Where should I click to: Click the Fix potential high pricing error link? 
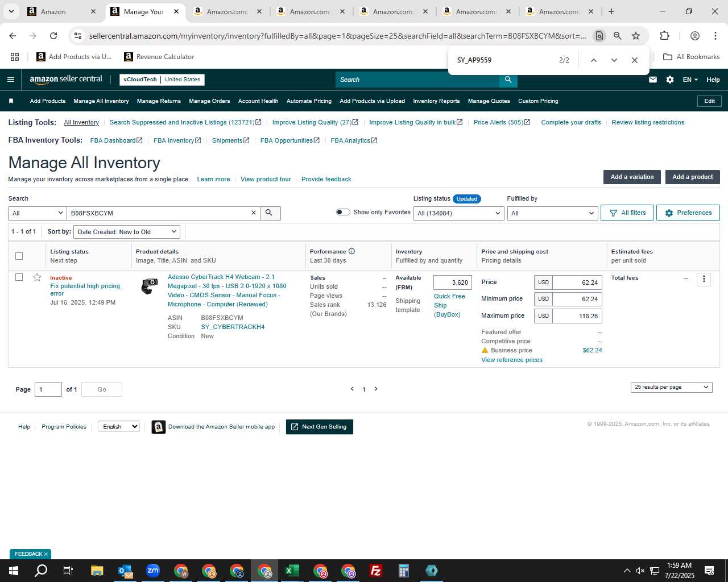(x=85, y=290)
